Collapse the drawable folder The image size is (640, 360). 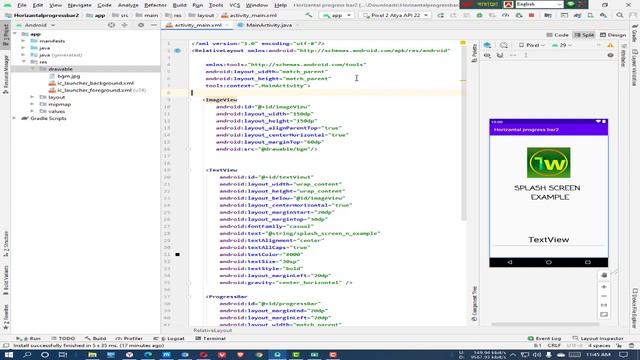pyautogui.click(x=33, y=69)
